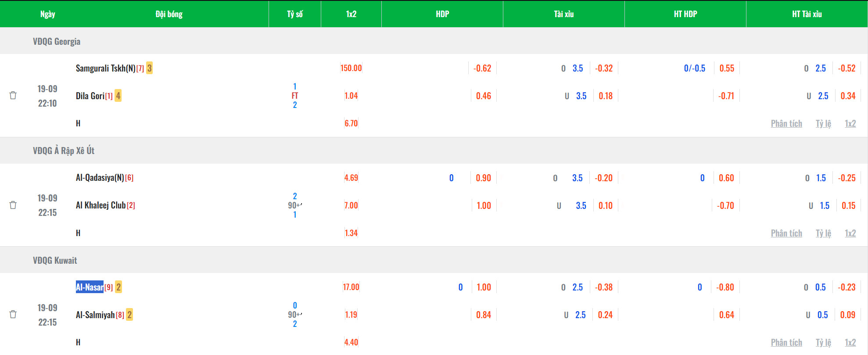868x355 pixels.
Task: Click the HT HDP column header
Action: point(685,14)
